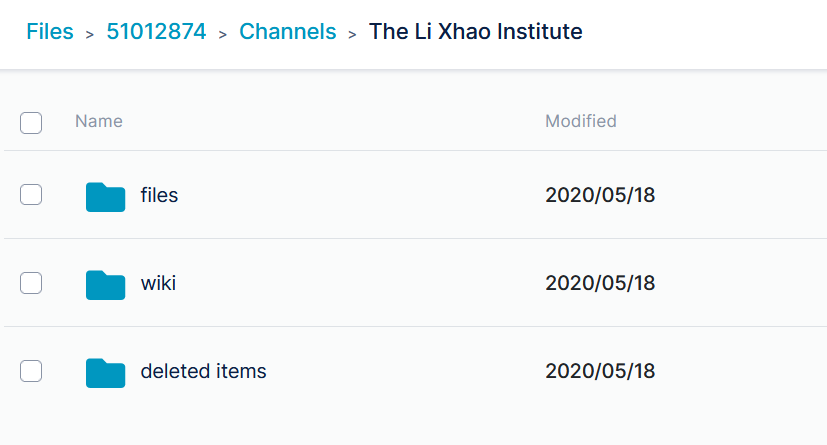Open the deleted items folder icon

tap(105, 373)
